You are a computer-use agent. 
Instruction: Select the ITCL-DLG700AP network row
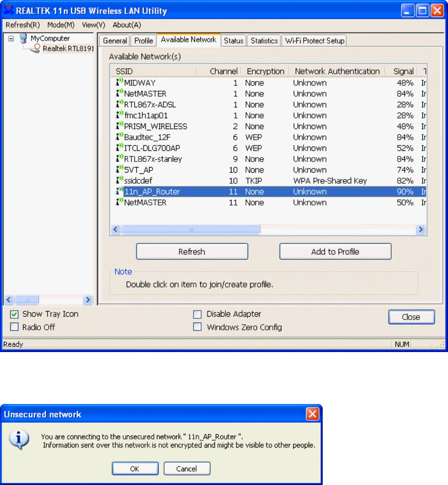[268, 148]
